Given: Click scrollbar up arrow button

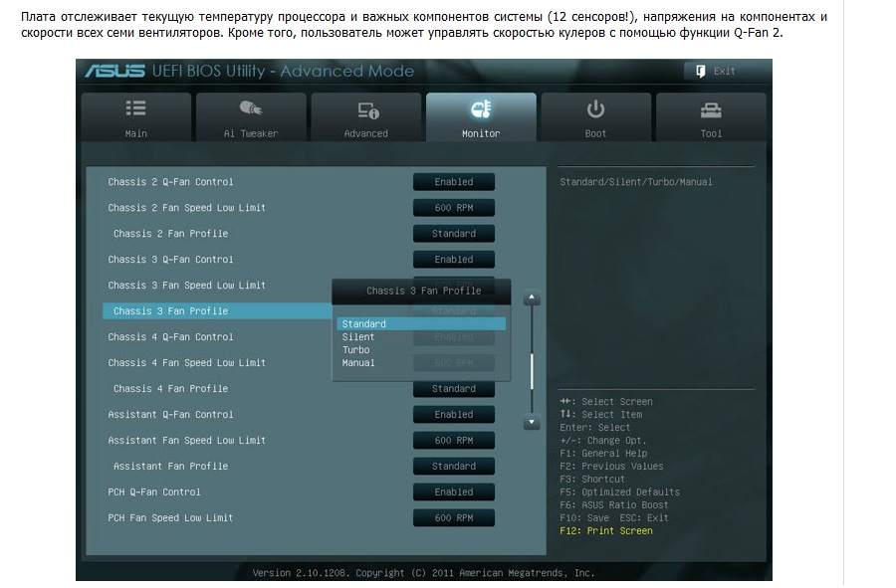Looking at the screenshot, I should click(x=532, y=297).
